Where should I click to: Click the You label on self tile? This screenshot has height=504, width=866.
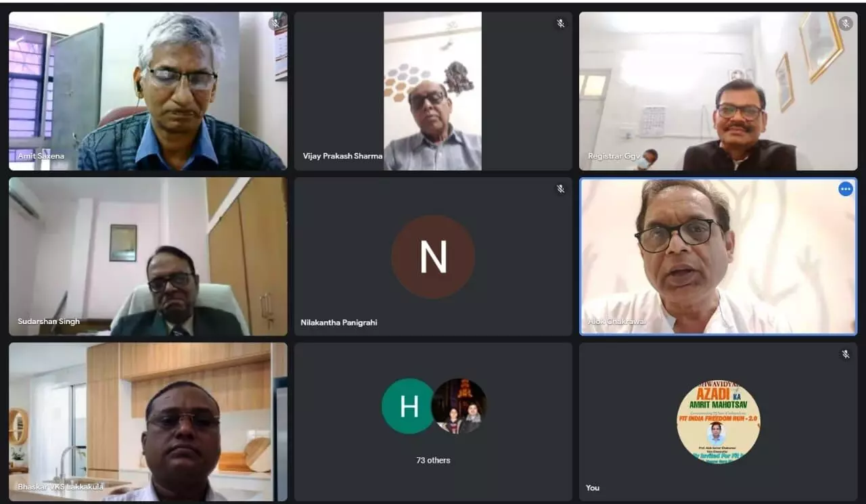coord(593,488)
